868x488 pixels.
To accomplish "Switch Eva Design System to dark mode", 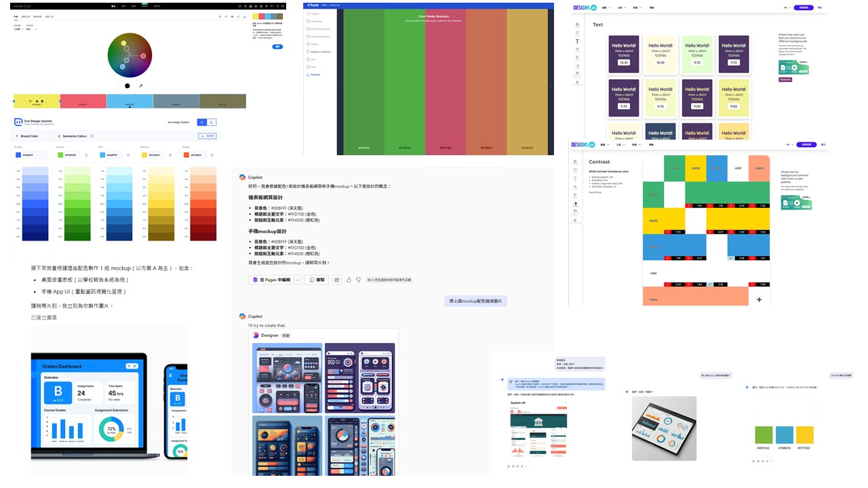I will (x=212, y=122).
